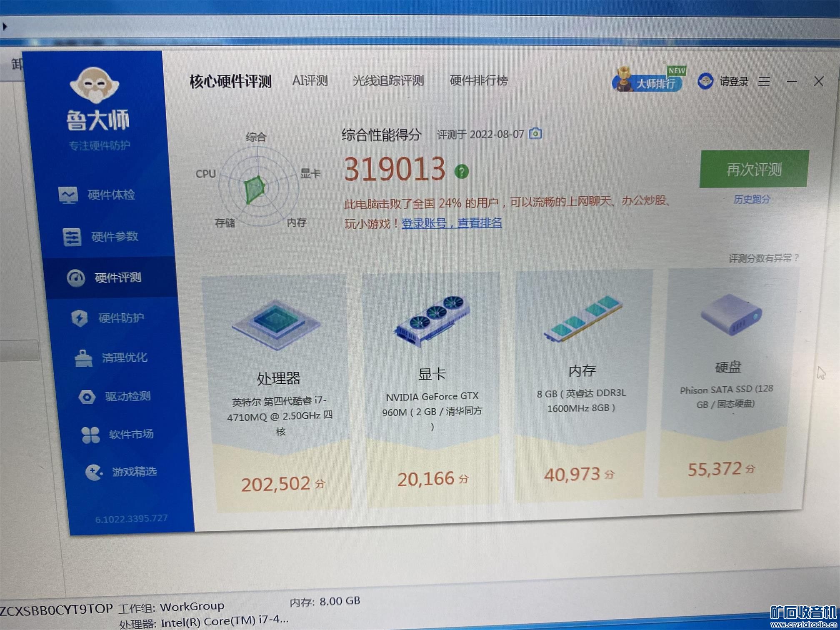Click 评测分数有异常？ link

(763, 258)
